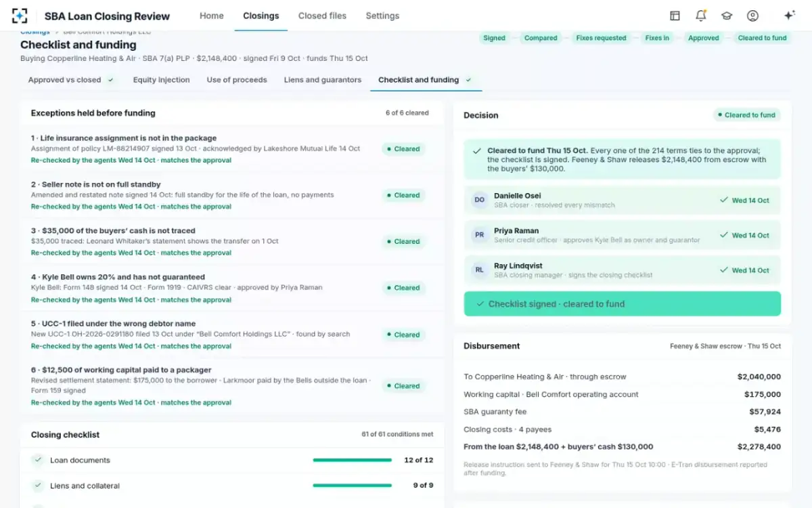Click the Compared stage pill
Viewport: 812px width, 508px height.
pos(541,38)
